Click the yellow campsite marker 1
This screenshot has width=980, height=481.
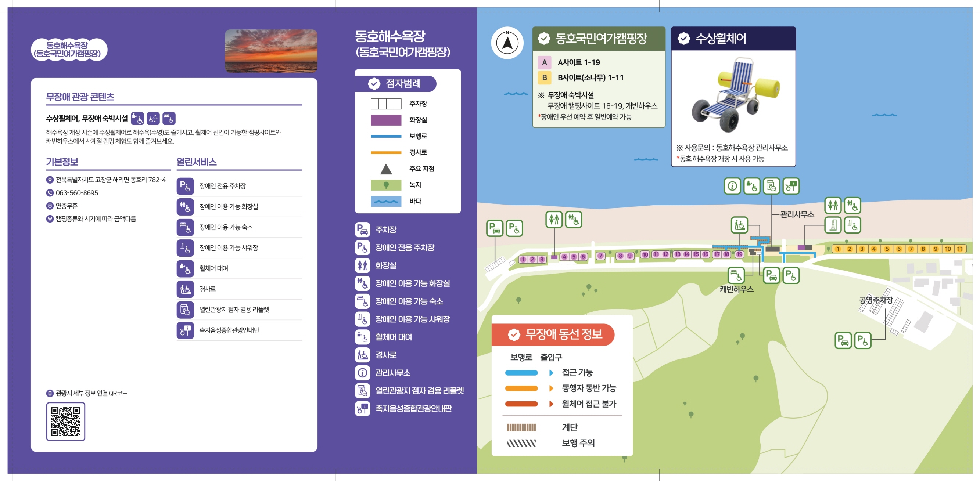pyautogui.click(x=837, y=249)
